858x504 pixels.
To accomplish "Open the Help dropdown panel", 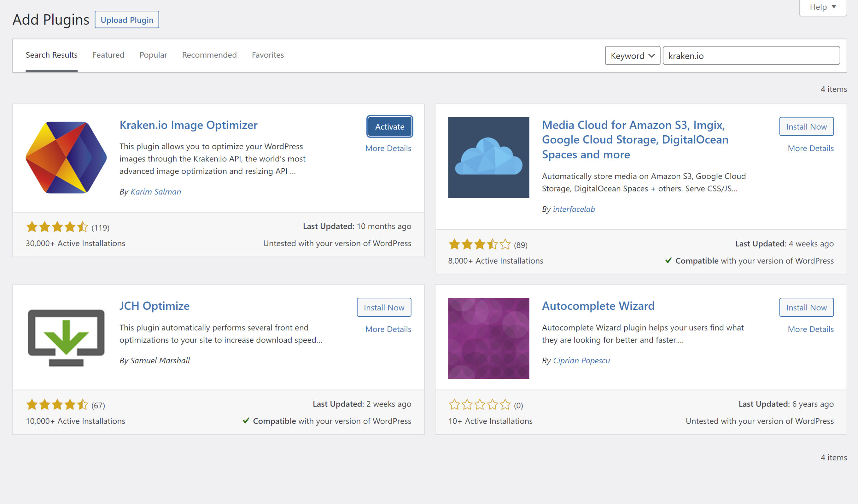I will point(822,7).
